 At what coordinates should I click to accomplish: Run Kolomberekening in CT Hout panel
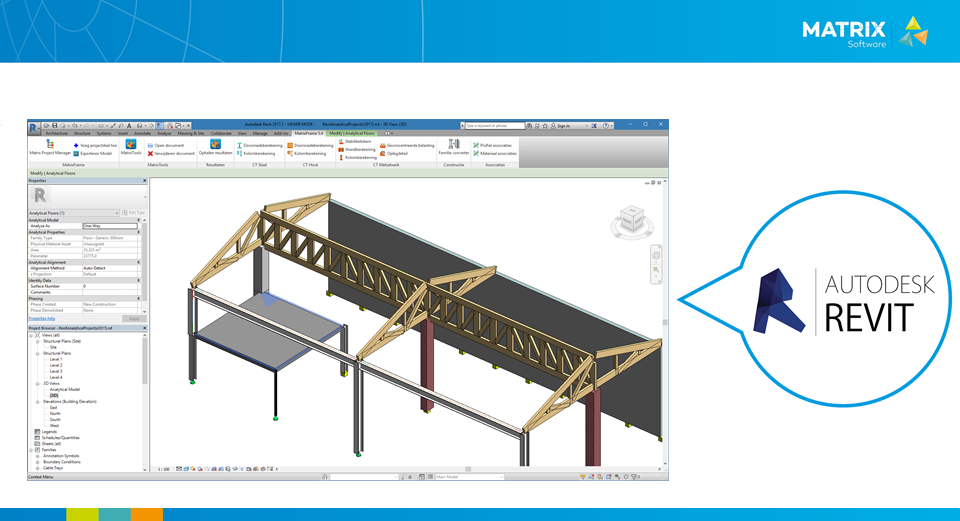tap(307, 154)
